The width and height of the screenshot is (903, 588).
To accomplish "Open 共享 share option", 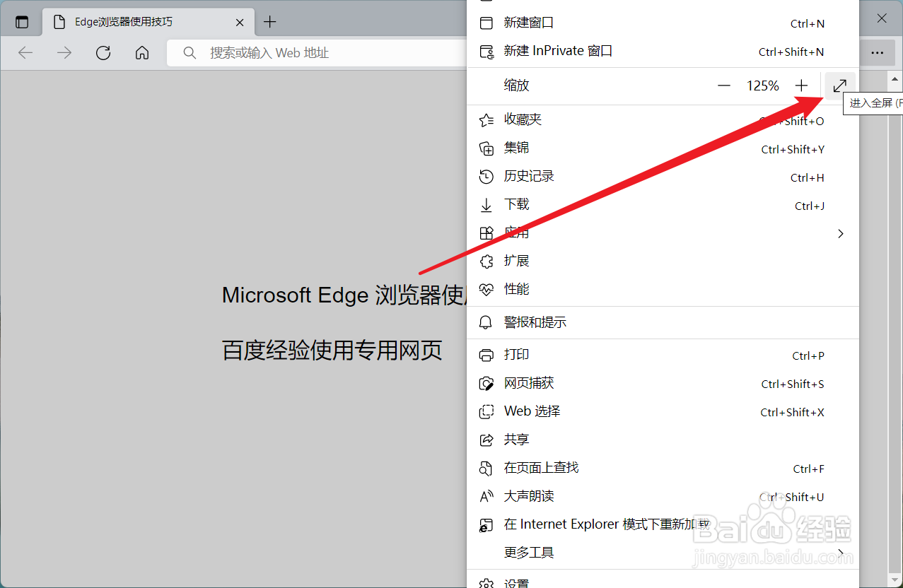I will pos(663,440).
